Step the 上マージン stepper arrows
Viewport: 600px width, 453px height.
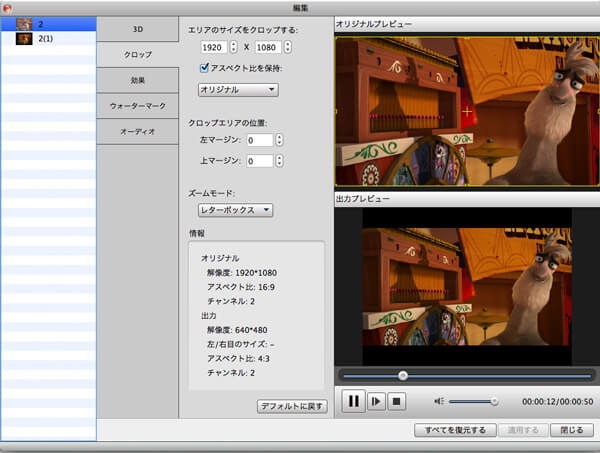(x=279, y=161)
